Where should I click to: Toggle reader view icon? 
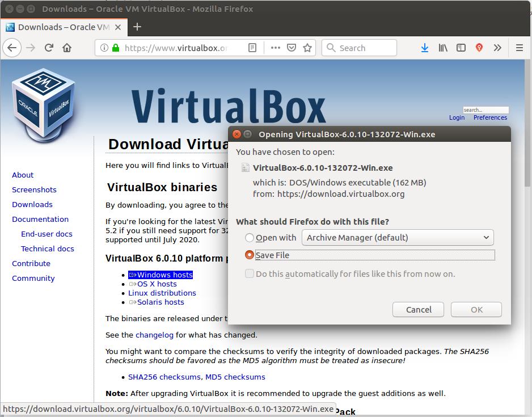tap(252, 48)
